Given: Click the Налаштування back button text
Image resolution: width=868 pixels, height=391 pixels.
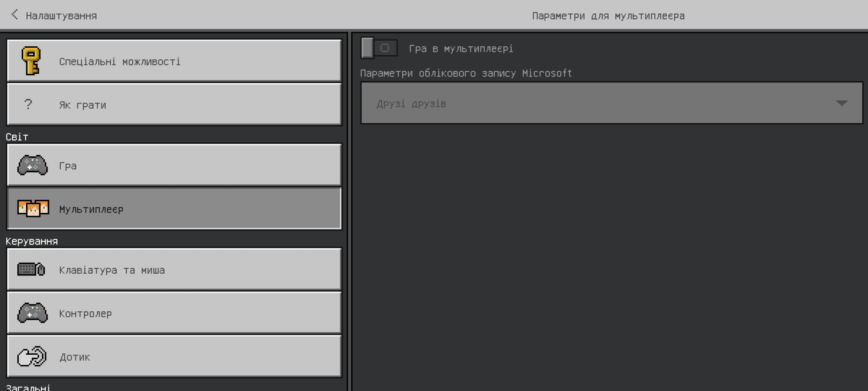Looking at the screenshot, I should click(x=61, y=16).
